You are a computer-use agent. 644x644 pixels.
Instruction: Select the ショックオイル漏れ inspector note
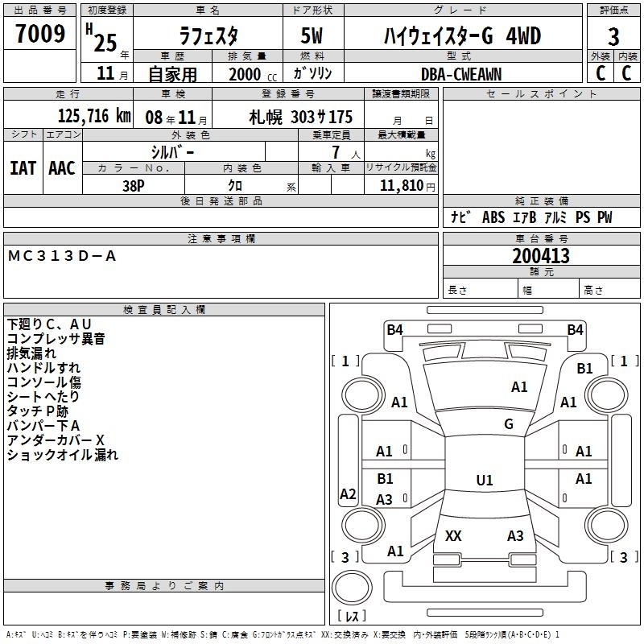point(62,455)
